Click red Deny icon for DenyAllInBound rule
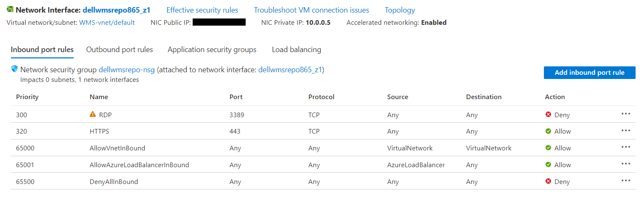 [x=548, y=181]
